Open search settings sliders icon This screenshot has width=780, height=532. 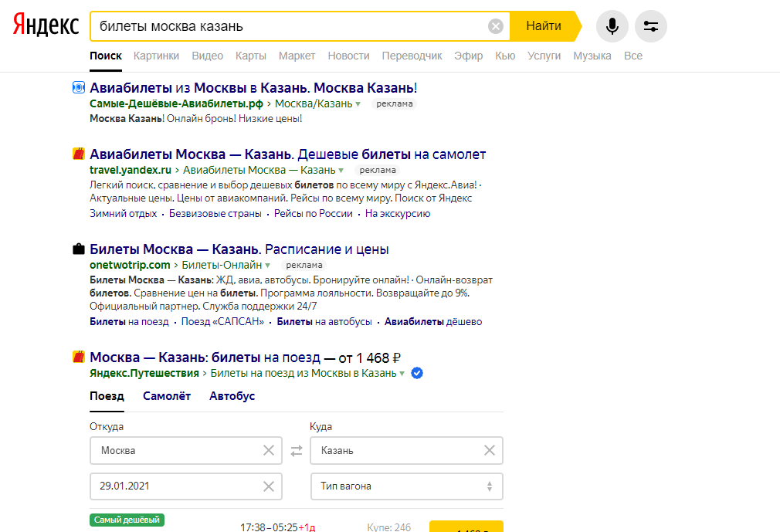tap(651, 25)
